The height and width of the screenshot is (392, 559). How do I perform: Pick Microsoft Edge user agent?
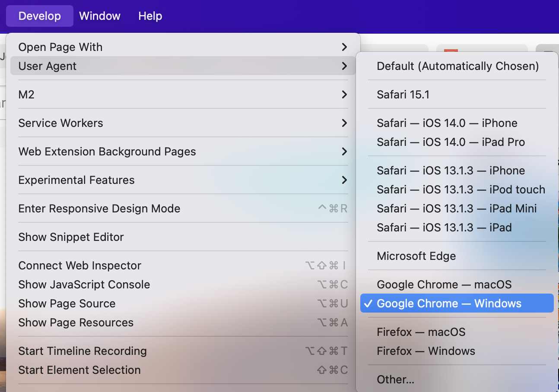[x=416, y=256]
